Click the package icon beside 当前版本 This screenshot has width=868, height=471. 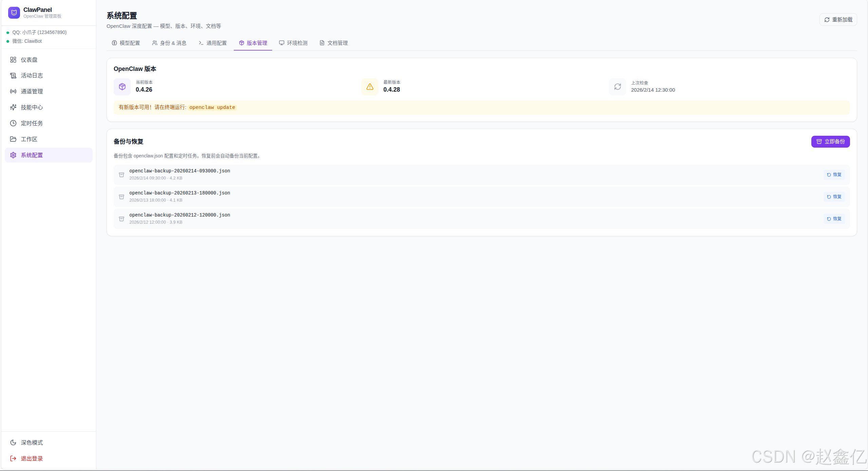pos(122,87)
